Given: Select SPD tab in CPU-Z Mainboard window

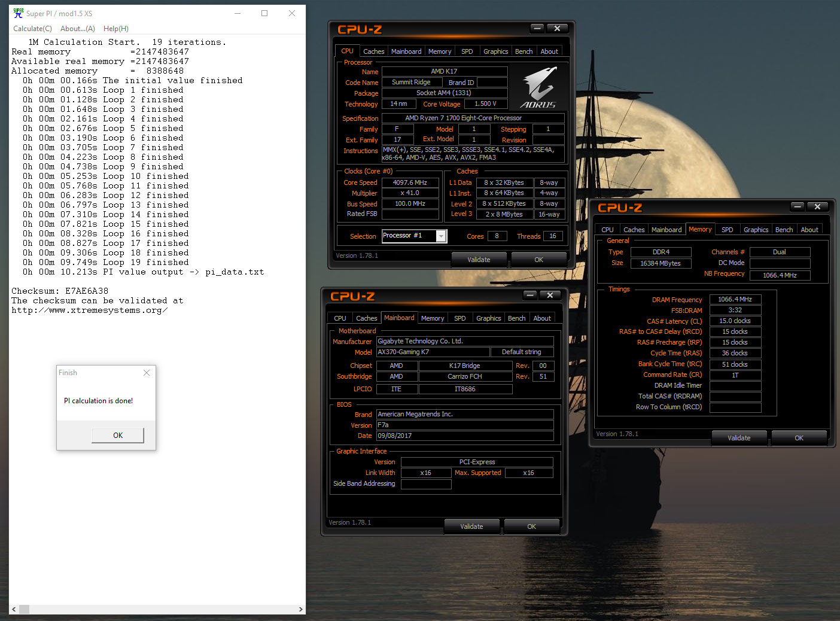Looking at the screenshot, I should pos(460,318).
